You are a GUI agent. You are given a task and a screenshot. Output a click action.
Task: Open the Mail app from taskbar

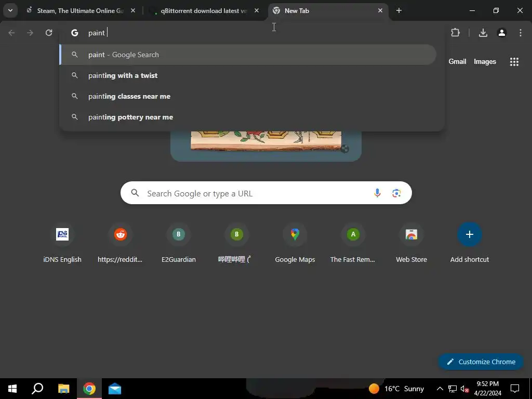115,389
